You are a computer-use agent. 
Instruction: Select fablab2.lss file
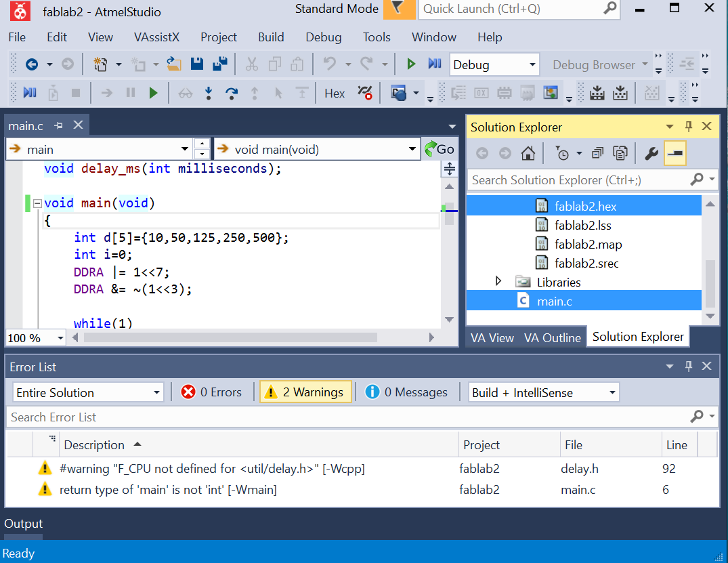(x=584, y=226)
